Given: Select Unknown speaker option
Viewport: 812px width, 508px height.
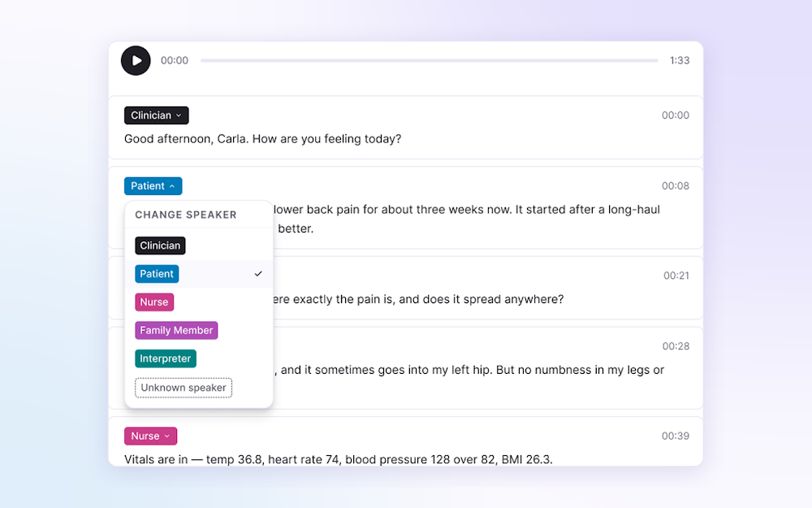Looking at the screenshot, I should [184, 388].
